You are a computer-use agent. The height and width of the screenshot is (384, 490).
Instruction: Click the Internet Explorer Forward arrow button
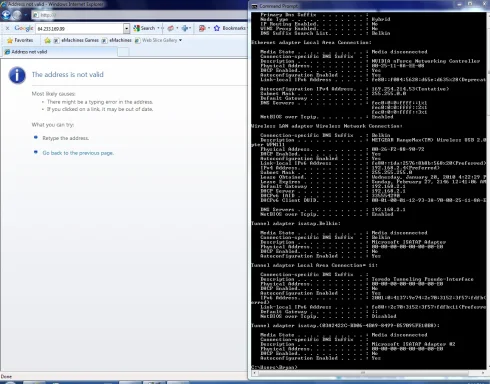[17, 15]
